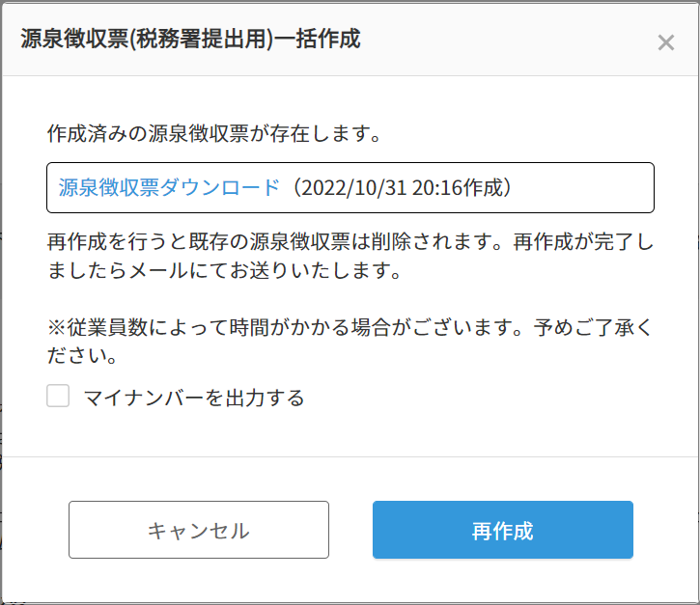
Task: Click the dialog title 源泉徴収票(税務署提出用)一括作成
Action: coord(190,40)
